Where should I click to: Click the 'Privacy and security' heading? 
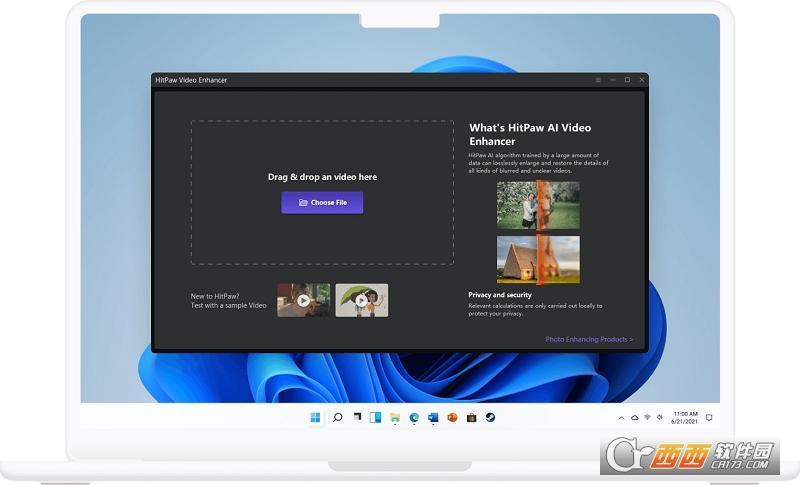[x=500, y=295]
